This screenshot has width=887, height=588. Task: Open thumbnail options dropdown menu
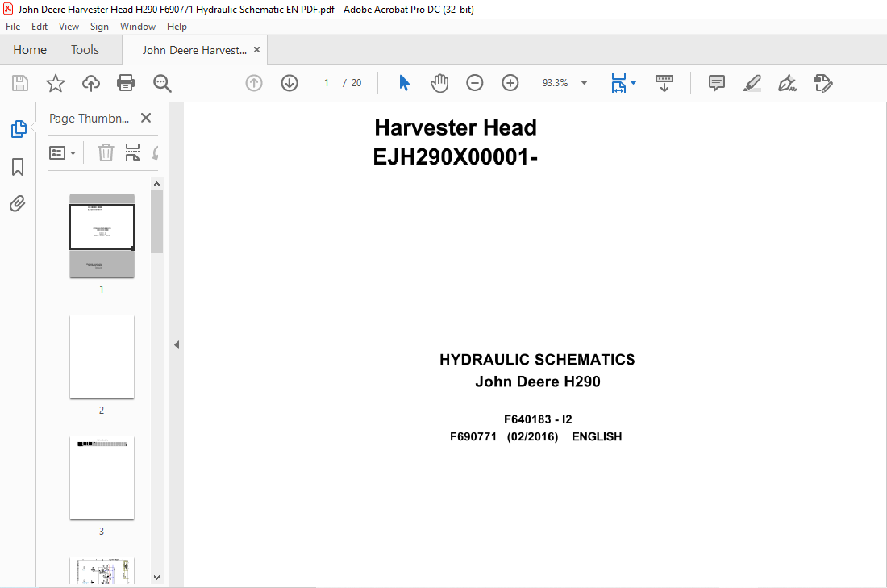pyautogui.click(x=62, y=152)
